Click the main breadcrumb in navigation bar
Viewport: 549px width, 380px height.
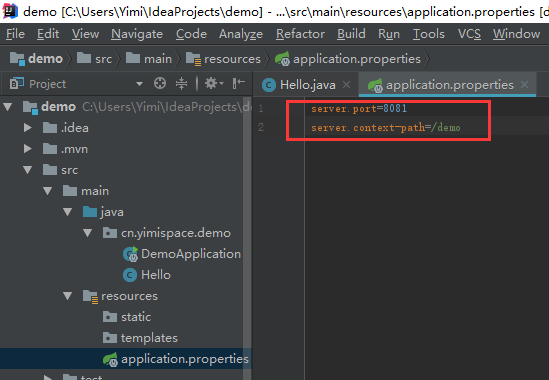(149, 59)
